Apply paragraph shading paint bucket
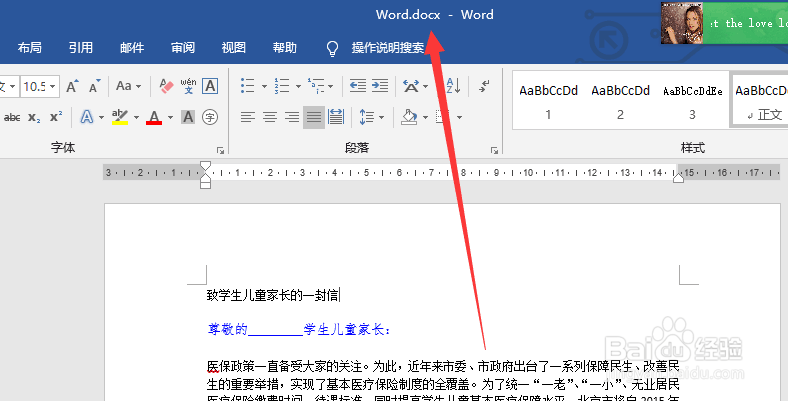This screenshot has width=788, height=401. coord(409,117)
